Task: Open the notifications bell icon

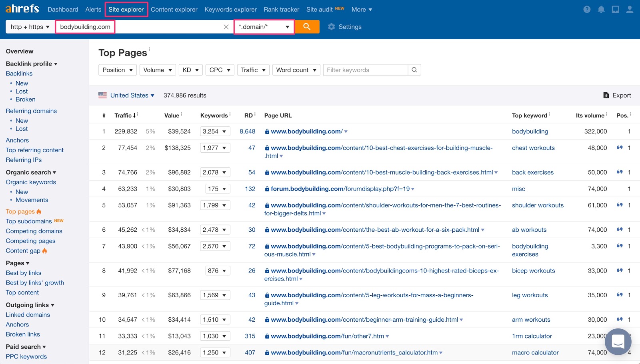Action: [601, 9]
